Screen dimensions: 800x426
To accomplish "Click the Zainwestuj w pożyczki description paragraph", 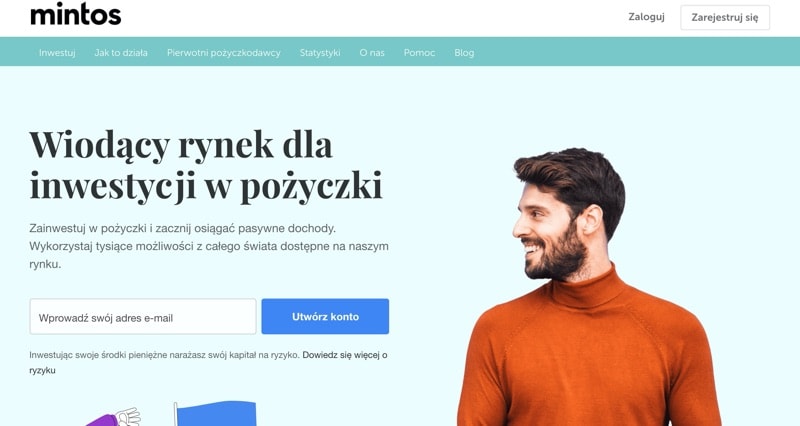I will click(209, 246).
